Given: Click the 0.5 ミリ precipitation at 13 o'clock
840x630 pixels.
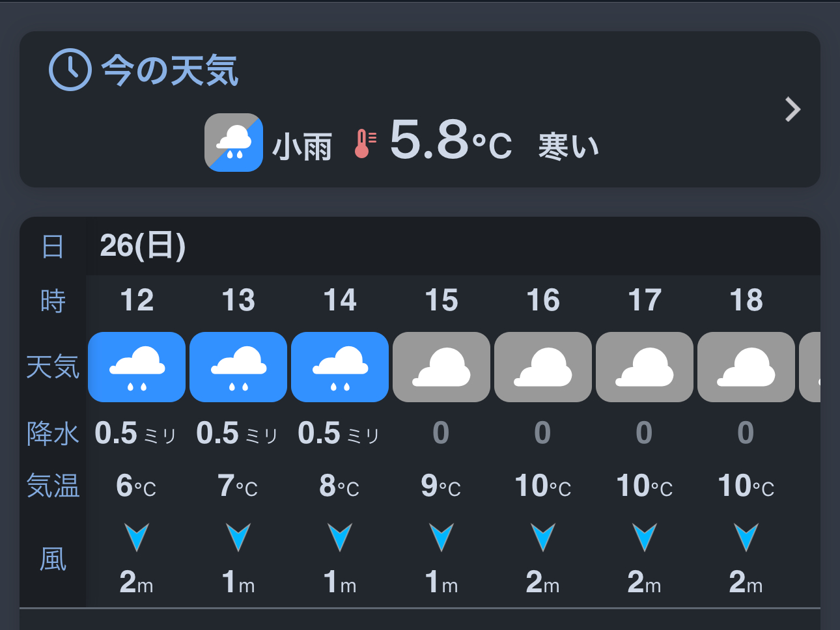Looking at the screenshot, I should [237, 433].
